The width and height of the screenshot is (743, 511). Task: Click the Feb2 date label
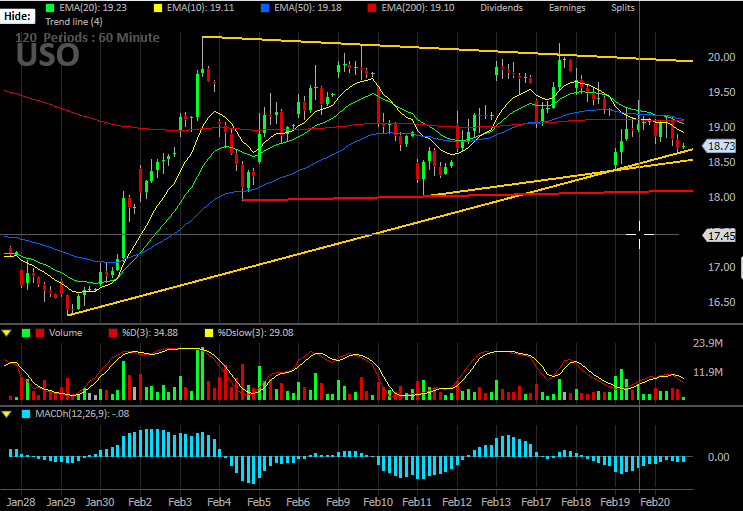point(140,502)
